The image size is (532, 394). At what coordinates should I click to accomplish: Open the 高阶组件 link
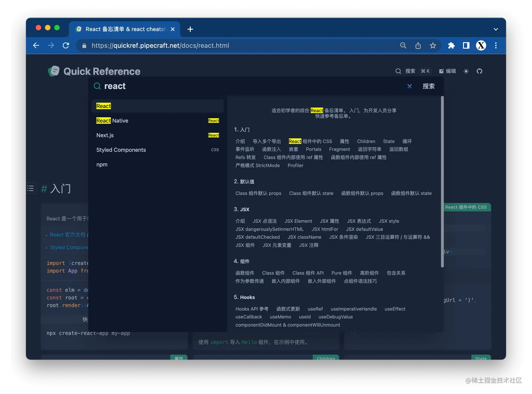(369, 273)
